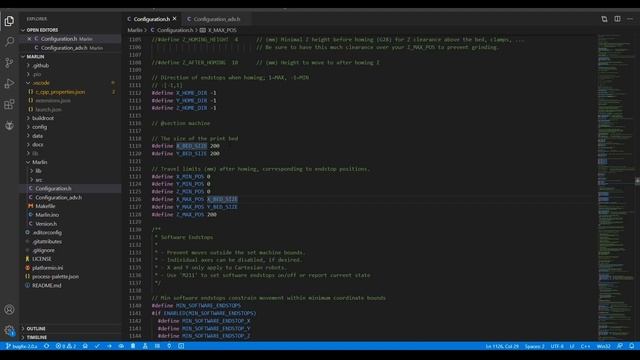Screen dimensions: 640x360
Task: Click the PlatformIO Build checkmark in the status bar
Action: pos(97,346)
